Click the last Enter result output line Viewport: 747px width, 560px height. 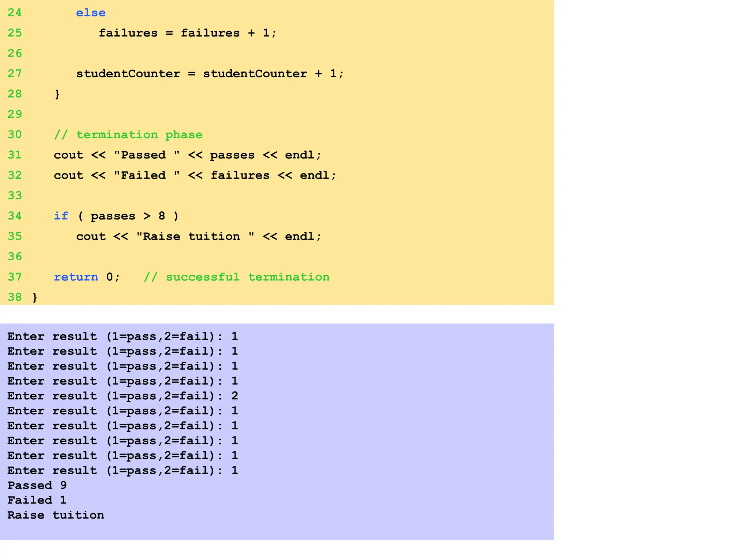[x=122, y=470]
